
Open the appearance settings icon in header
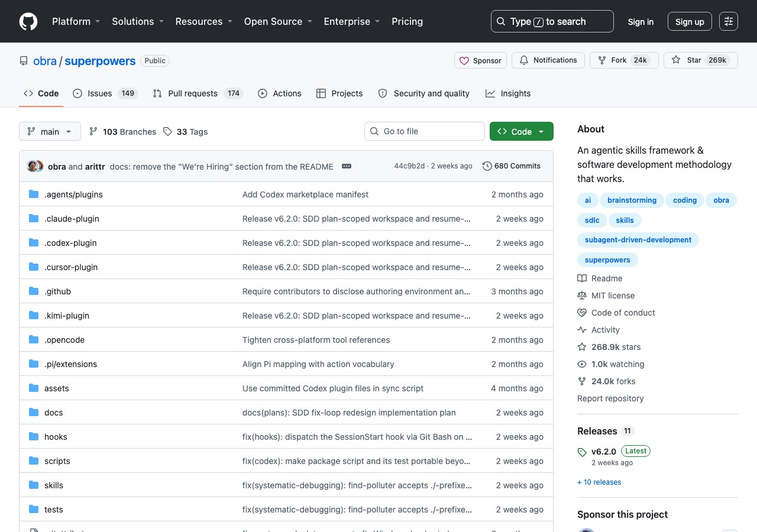729,21
